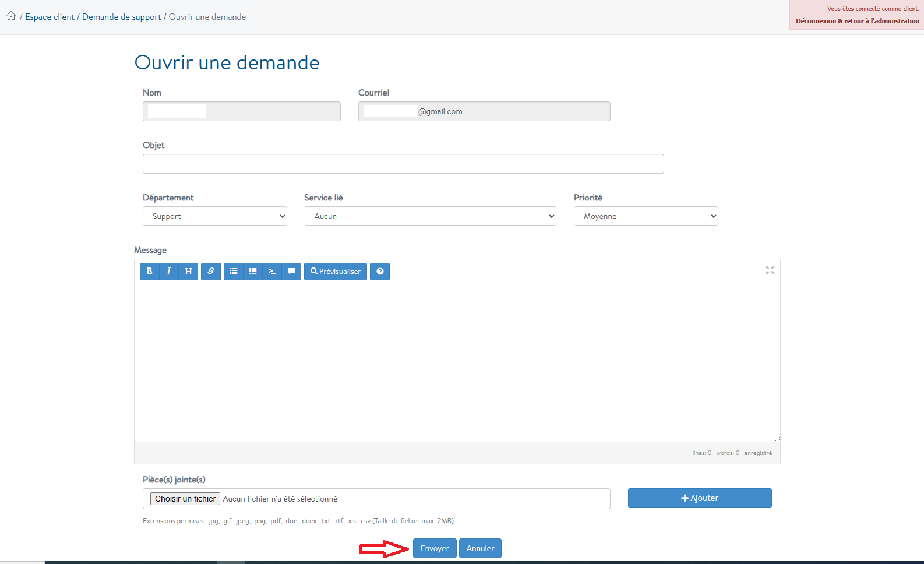Open the Demande de support breadcrumb link

[122, 17]
